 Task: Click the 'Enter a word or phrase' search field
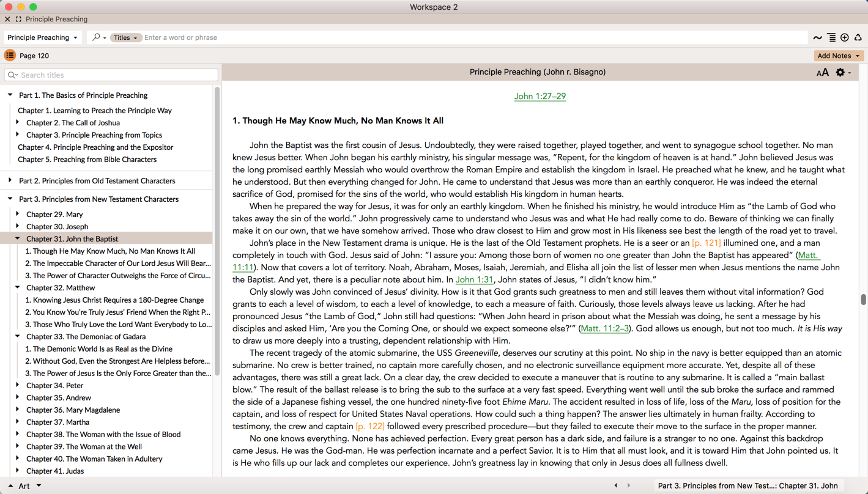[474, 38]
